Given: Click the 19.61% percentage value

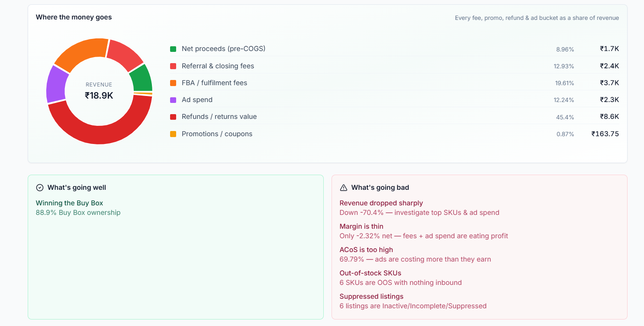Looking at the screenshot, I should [x=565, y=83].
